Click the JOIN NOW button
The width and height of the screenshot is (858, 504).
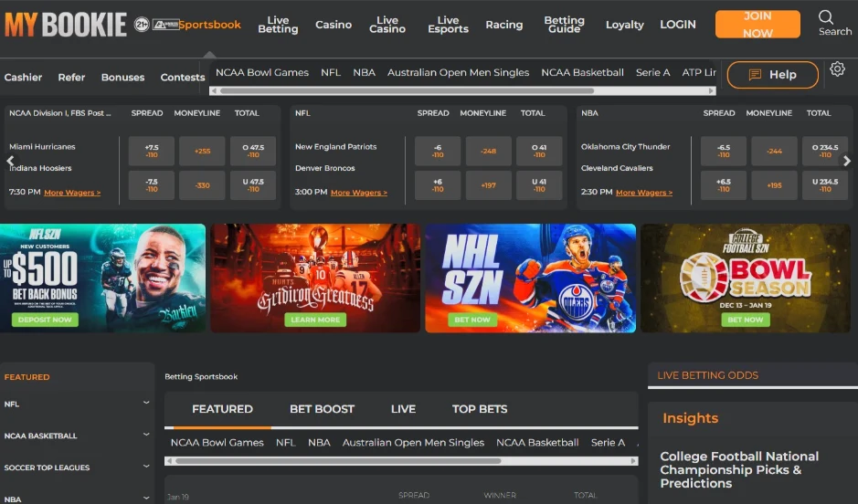tap(757, 25)
